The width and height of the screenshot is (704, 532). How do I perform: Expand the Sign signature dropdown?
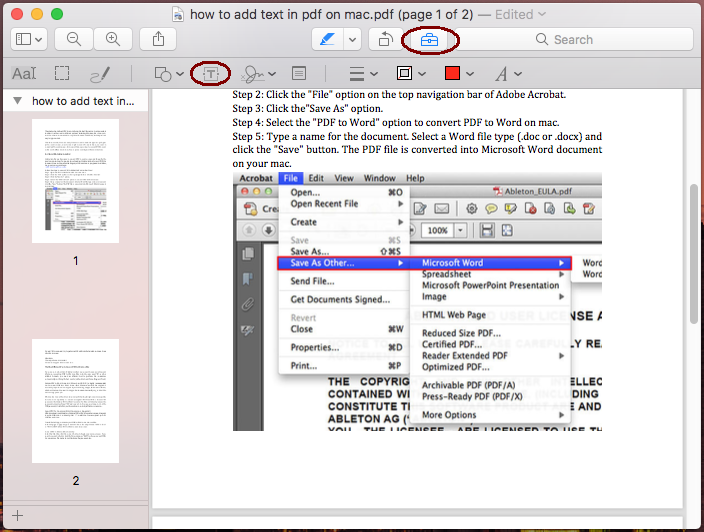point(262,74)
